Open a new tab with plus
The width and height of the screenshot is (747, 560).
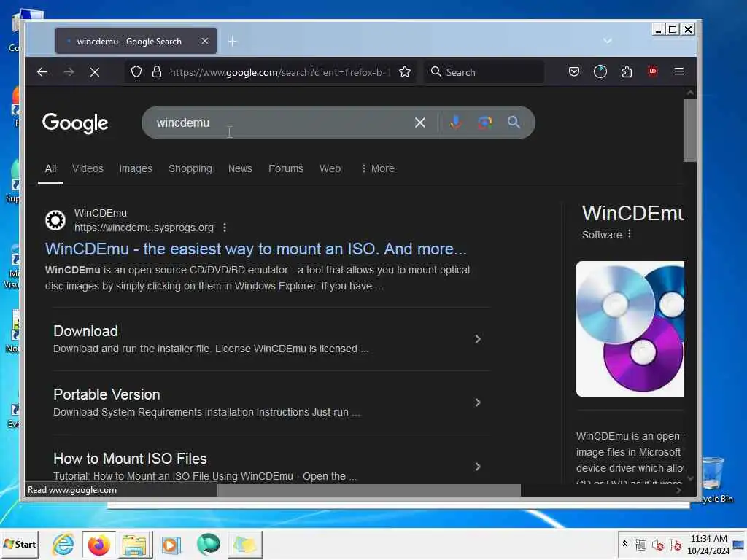(232, 42)
